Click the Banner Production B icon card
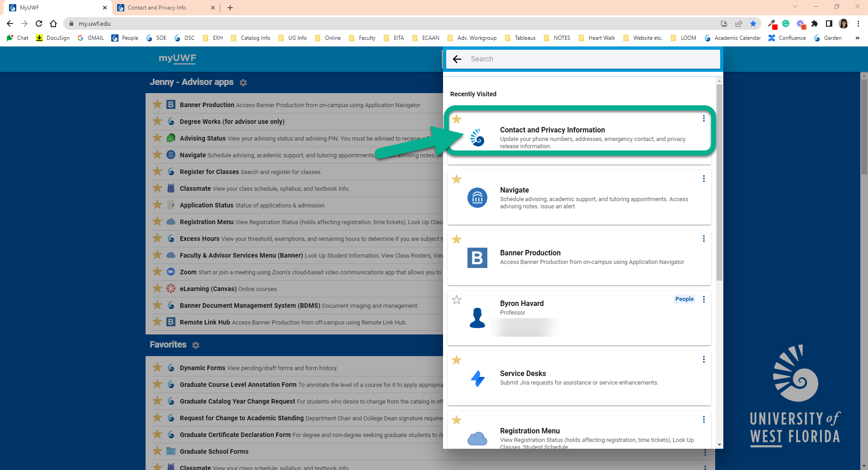 tap(477, 258)
